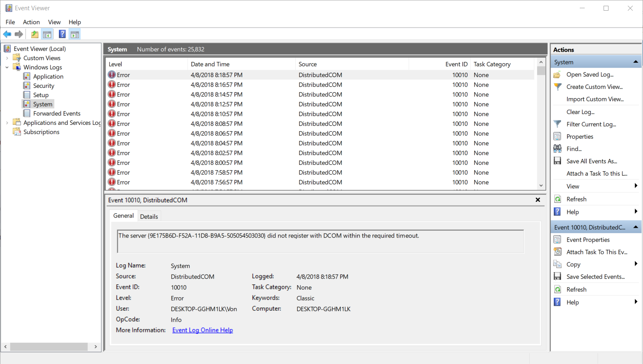Toggle the console tree visibility toolbar button
Image resolution: width=643 pixels, height=364 pixels.
point(47,34)
